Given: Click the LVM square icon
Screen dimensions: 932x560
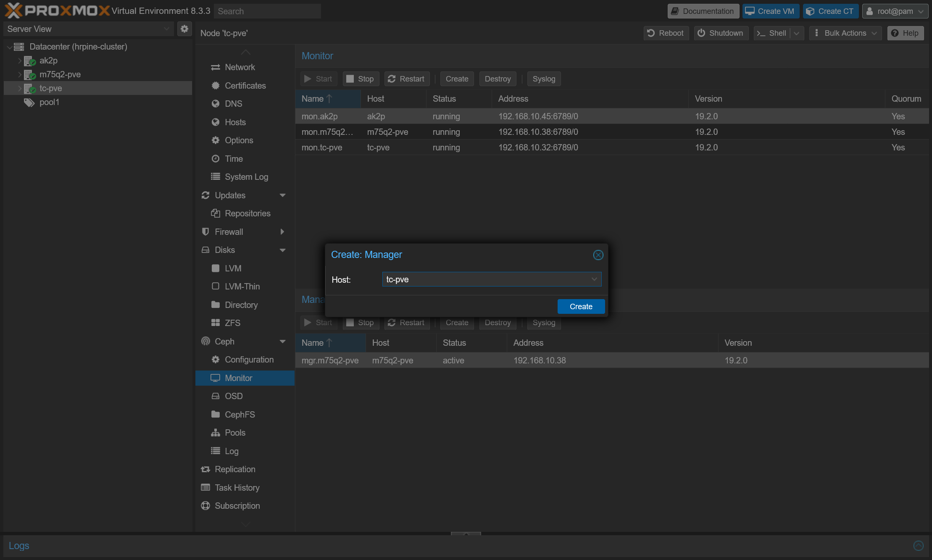Looking at the screenshot, I should pos(216,268).
